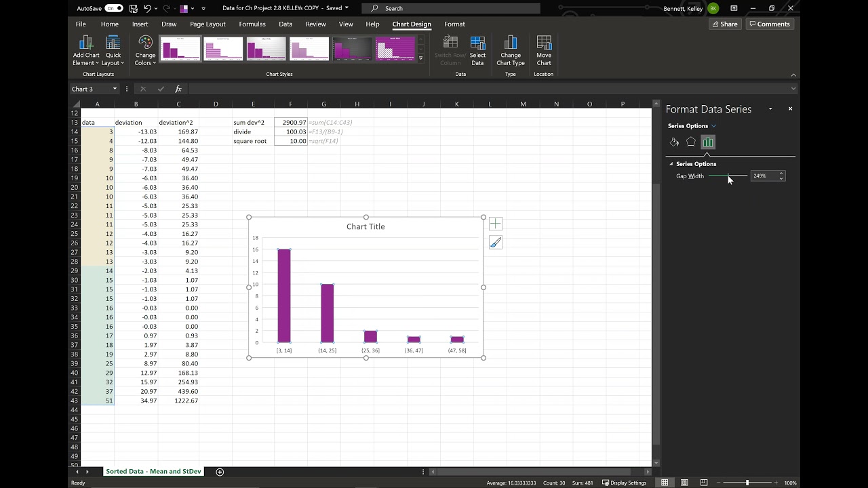Expand the formula bar
This screenshot has width=868, height=488.
click(x=793, y=89)
